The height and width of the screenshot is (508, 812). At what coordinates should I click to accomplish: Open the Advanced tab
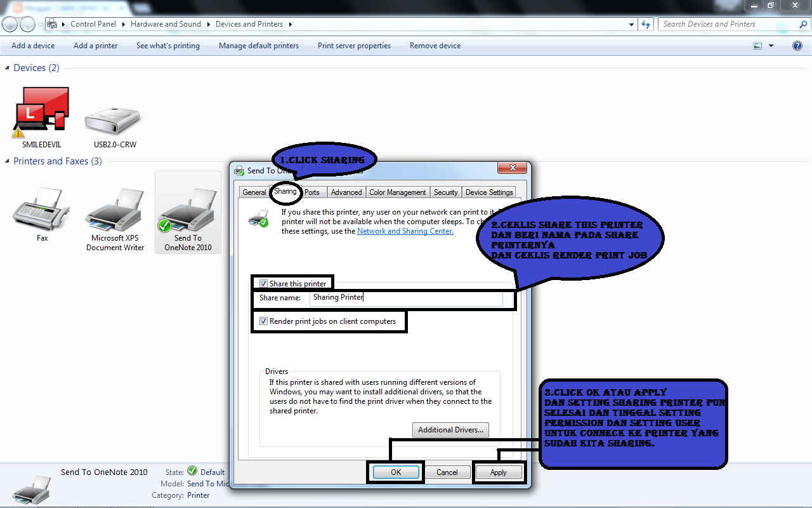click(346, 192)
